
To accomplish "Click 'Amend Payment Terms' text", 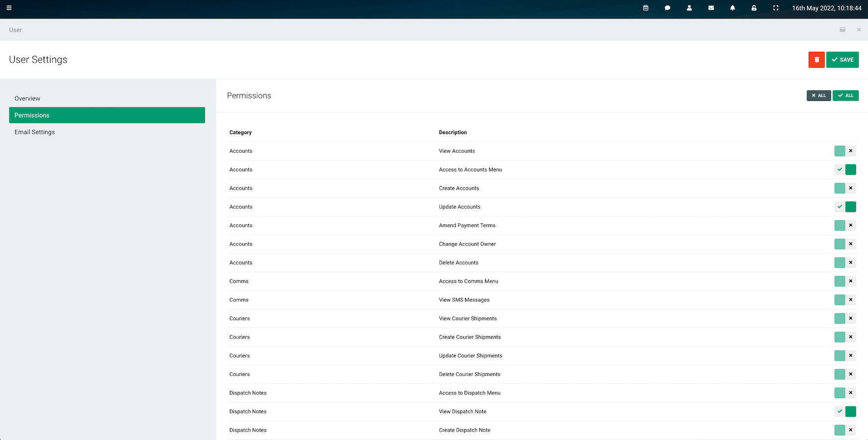I will coord(467,225).
